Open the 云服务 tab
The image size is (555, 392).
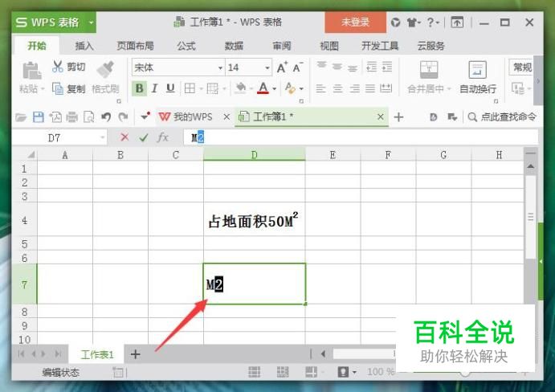coord(431,46)
